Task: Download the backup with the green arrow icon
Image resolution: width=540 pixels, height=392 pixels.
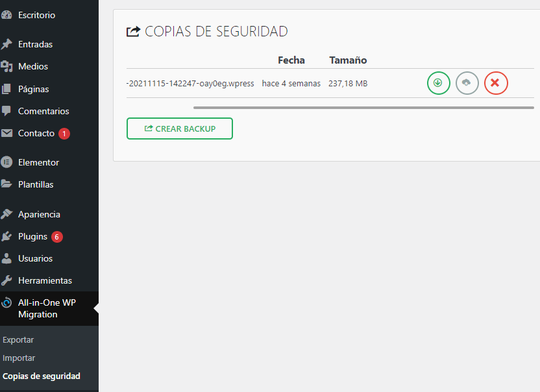Action: click(438, 83)
